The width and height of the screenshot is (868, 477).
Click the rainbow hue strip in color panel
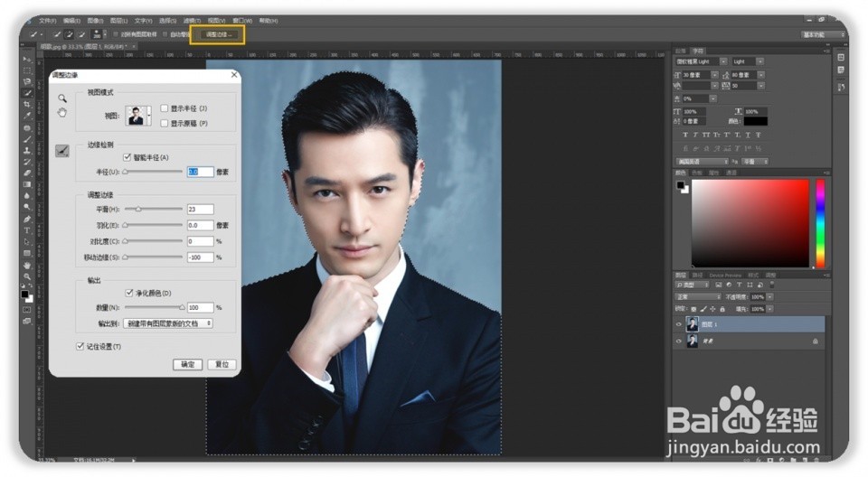click(x=820, y=223)
